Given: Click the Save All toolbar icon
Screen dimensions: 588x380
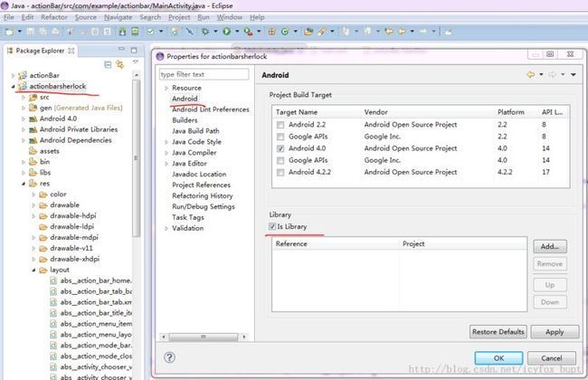Looking at the screenshot, I should pyautogui.click(x=43, y=32).
